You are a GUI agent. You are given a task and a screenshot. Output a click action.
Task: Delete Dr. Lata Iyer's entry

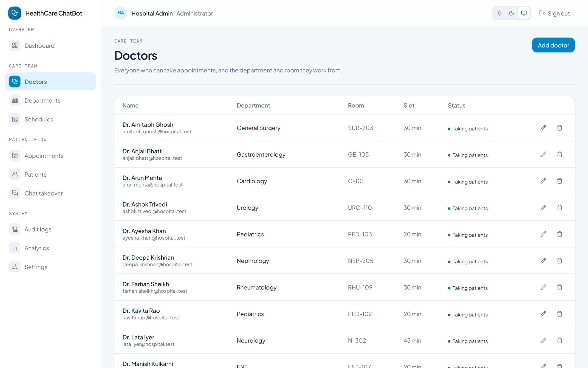click(560, 340)
